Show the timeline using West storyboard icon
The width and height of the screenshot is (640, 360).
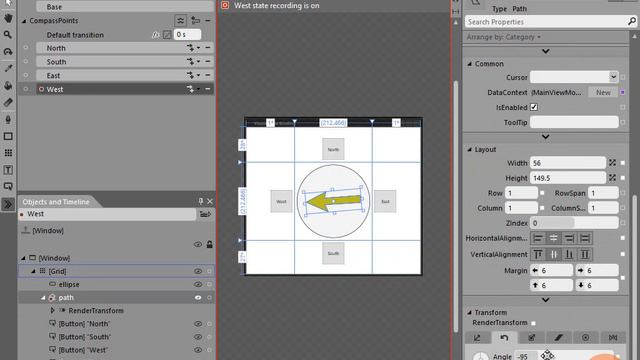pyautogui.click(x=205, y=214)
